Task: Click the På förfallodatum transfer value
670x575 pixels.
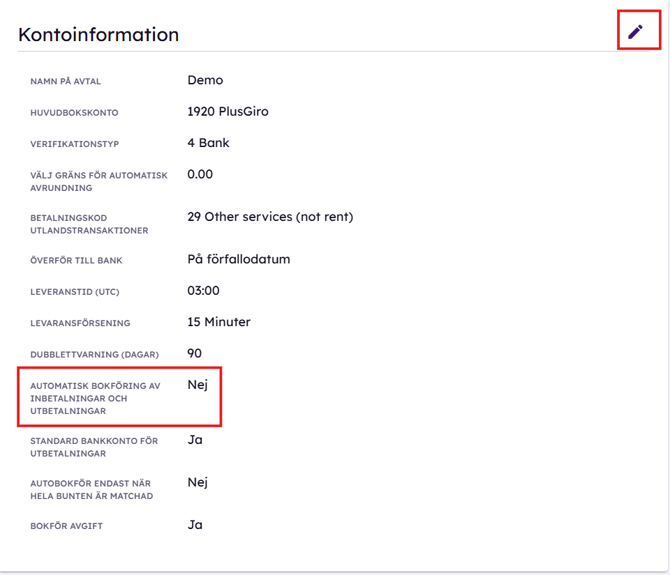Action: [239, 259]
